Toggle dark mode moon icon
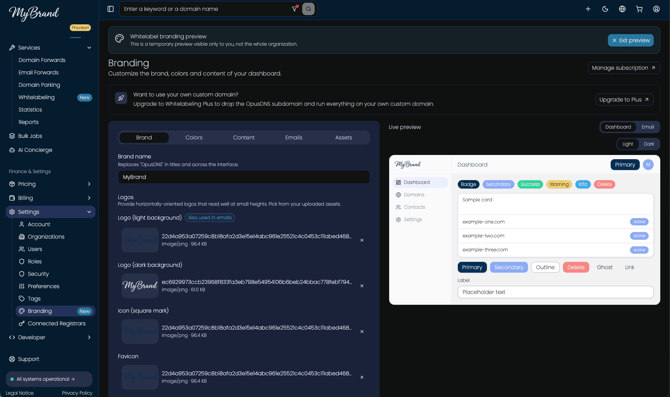Screen dimensions: 670x397 click(x=605, y=9)
